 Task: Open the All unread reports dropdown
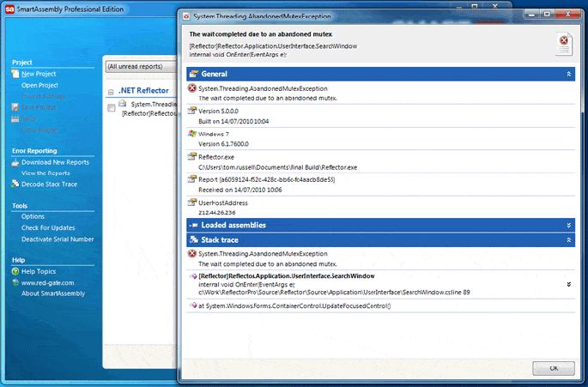[142, 66]
